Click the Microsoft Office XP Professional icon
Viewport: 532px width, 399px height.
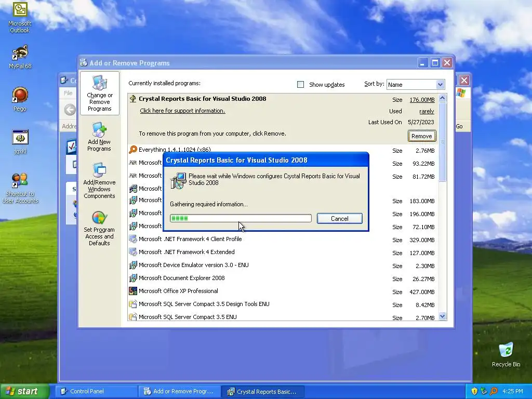pos(133,291)
